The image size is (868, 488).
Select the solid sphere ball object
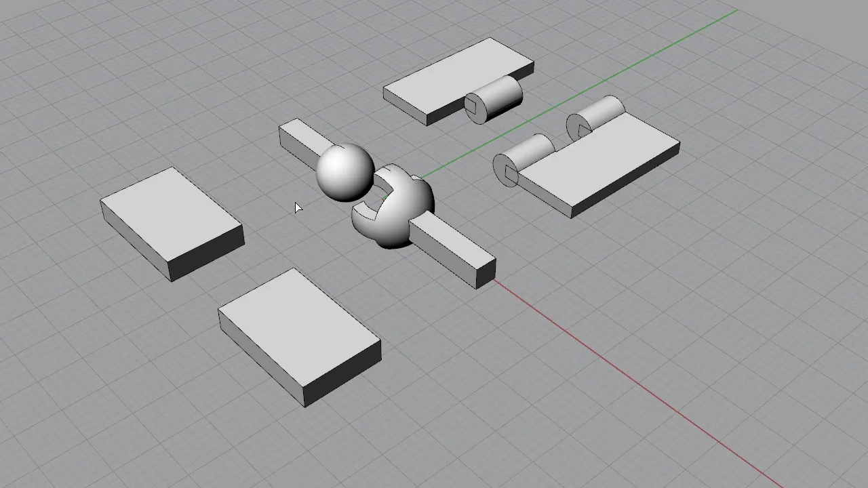[344, 172]
